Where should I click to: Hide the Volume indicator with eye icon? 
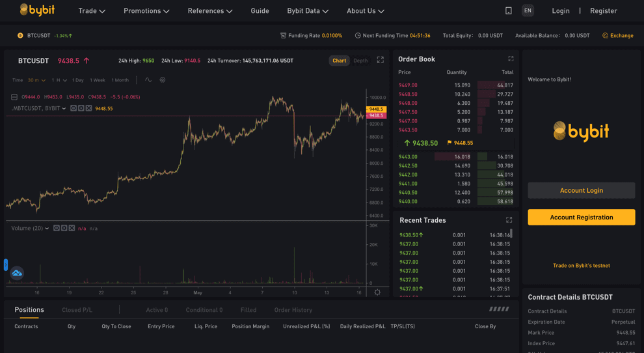pyautogui.click(x=57, y=228)
